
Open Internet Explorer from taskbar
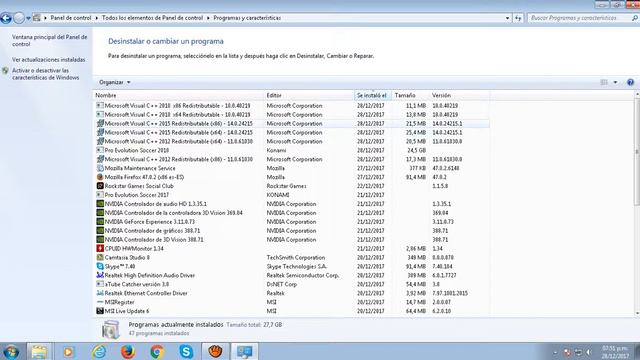pos(99,351)
